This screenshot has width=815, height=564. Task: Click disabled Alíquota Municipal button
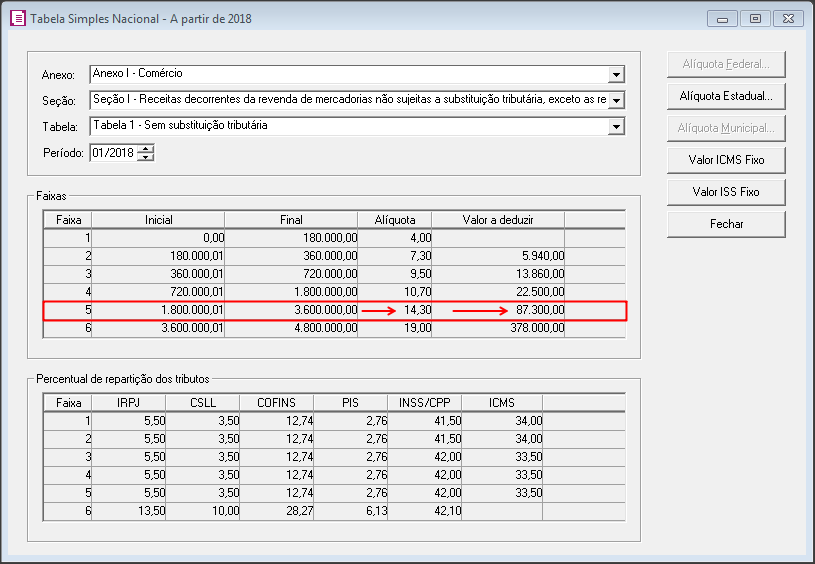[726, 128]
